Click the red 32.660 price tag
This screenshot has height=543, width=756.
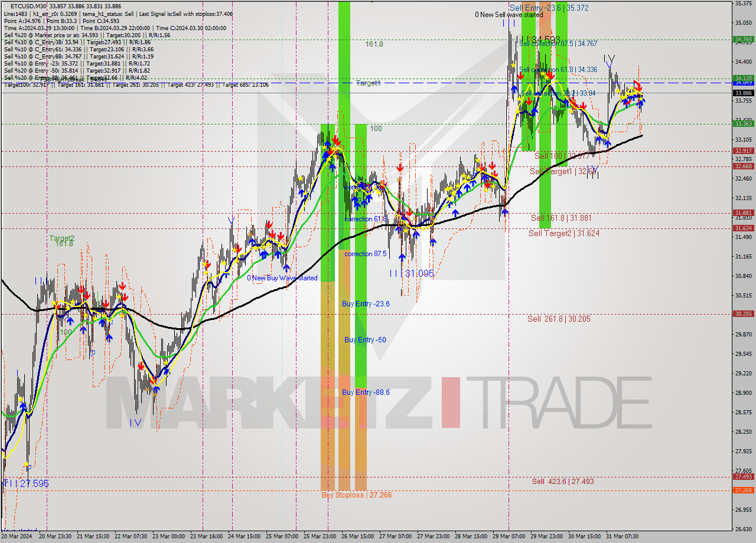tap(743, 166)
